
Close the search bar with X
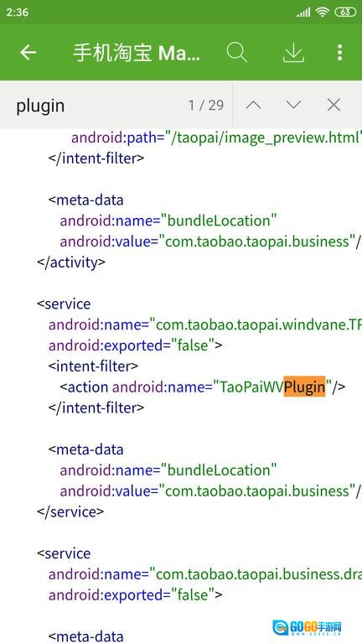point(334,105)
